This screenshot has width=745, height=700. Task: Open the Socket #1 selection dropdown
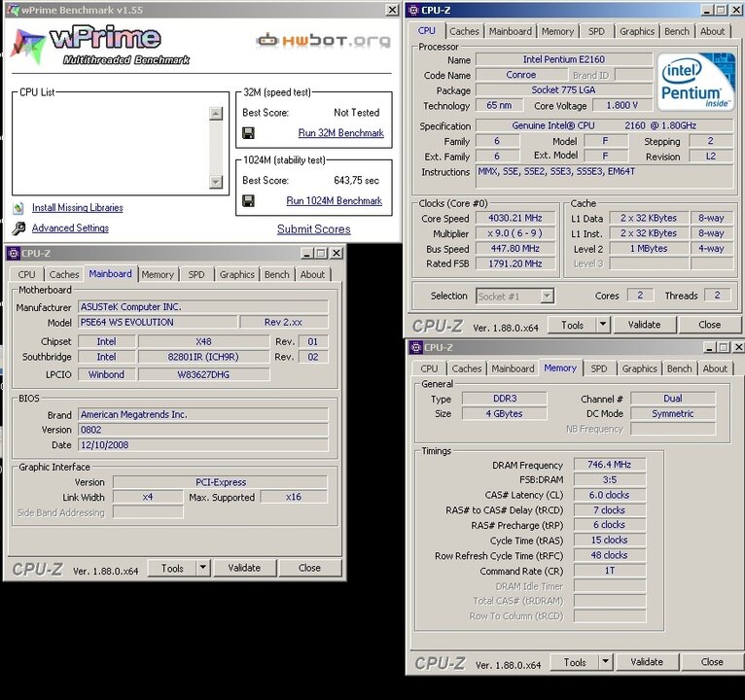click(548, 296)
